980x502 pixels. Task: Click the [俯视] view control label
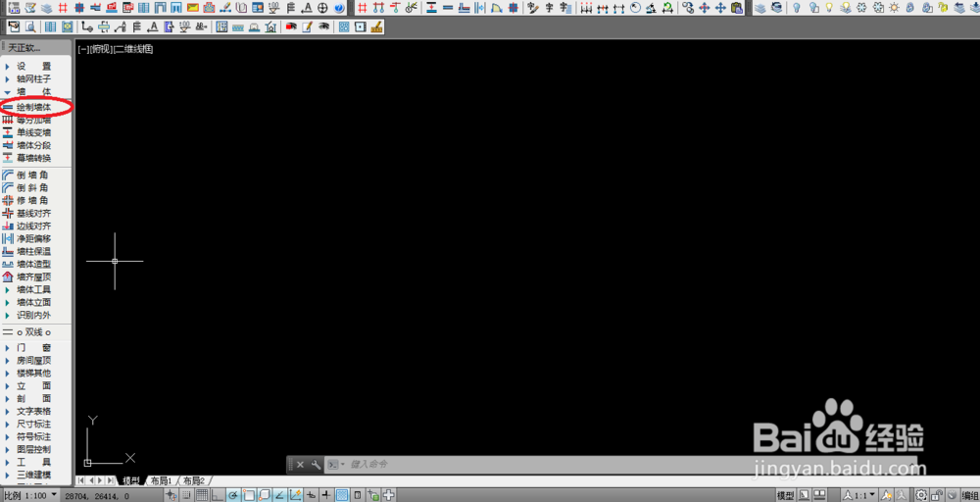click(101, 49)
